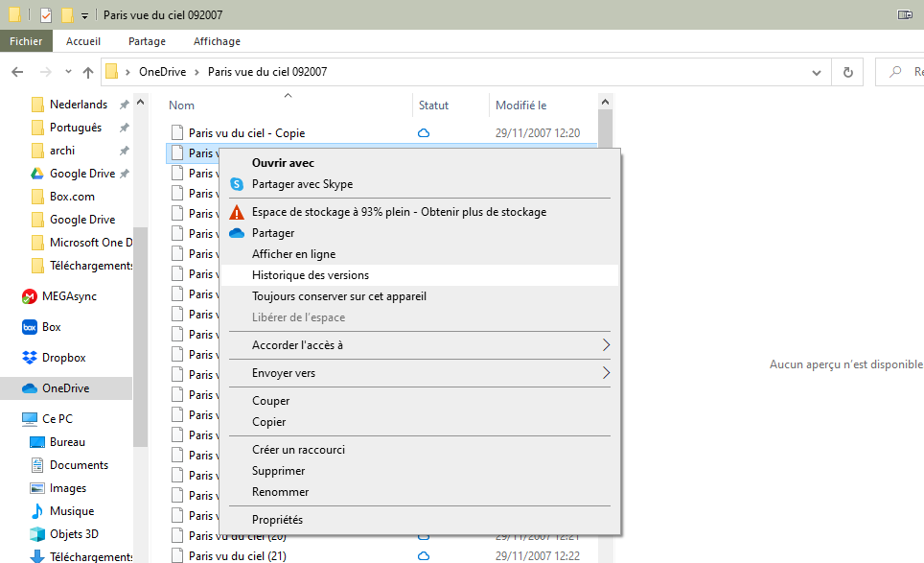Click the properties quick access icon in title bar
Screen dimensions: 924x563
tap(46, 14)
